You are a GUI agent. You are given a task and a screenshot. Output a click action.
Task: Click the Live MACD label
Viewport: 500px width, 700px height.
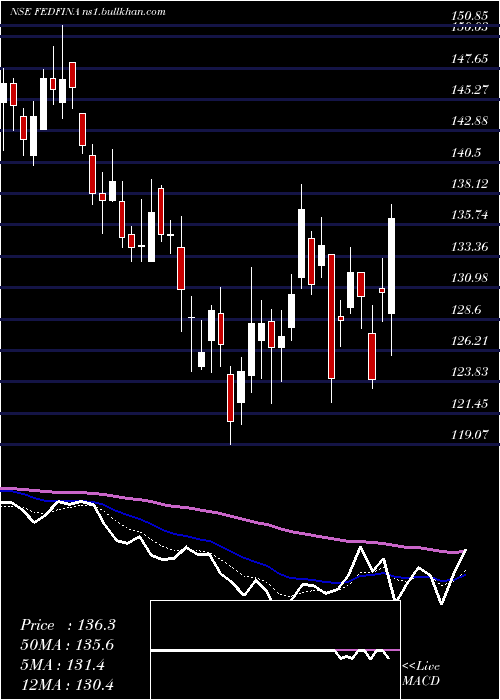click(x=421, y=673)
